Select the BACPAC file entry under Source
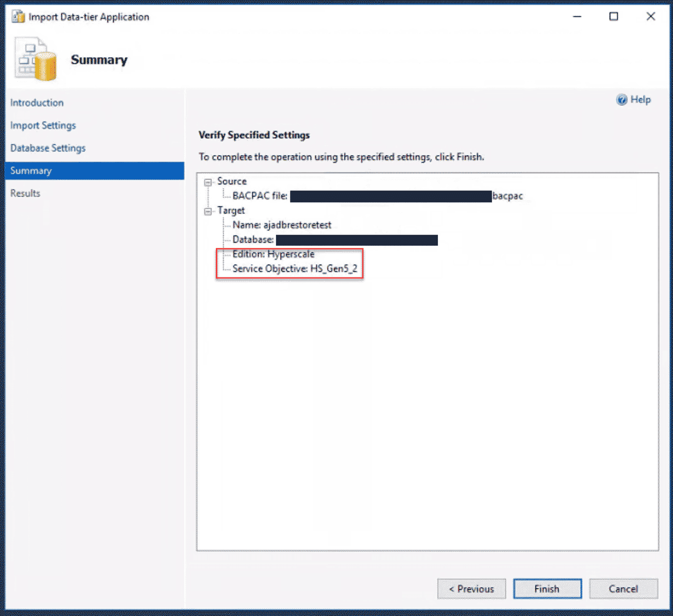This screenshot has height=616, width=673. [x=260, y=196]
